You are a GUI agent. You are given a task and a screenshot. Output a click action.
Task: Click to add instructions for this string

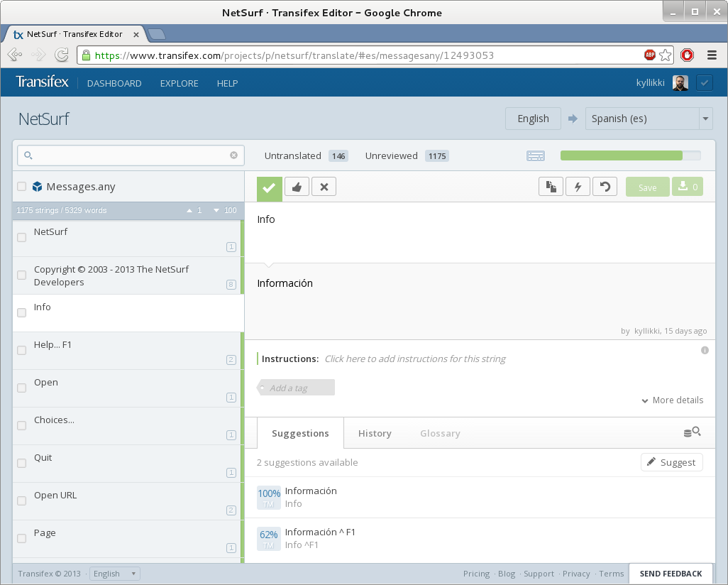click(x=415, y=359)
